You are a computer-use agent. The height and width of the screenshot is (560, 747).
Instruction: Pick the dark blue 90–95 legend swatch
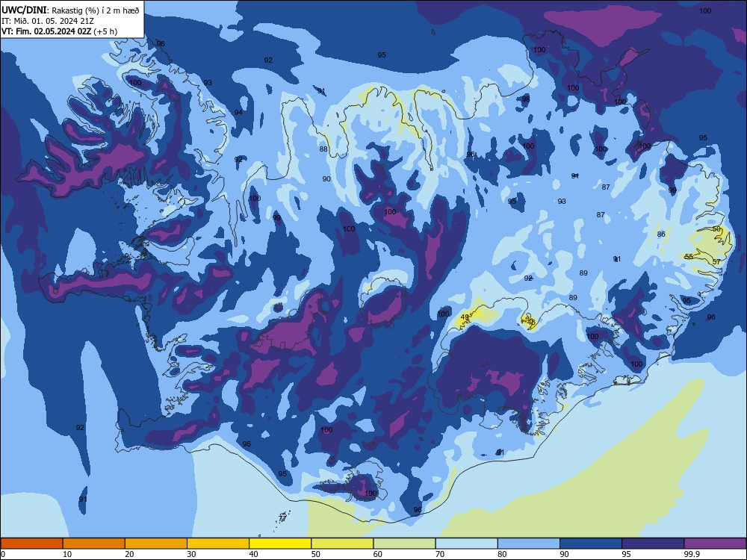[591, 544]
